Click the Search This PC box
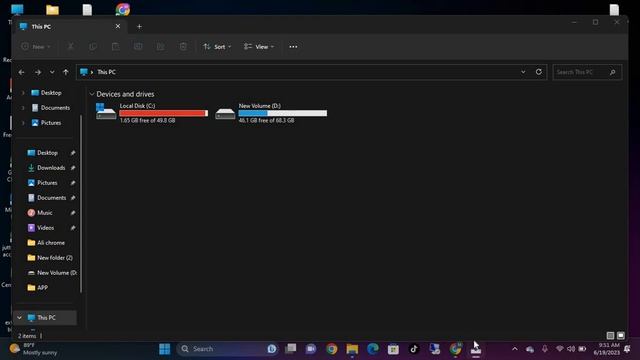Screen dimensions: 640x360 (587, 72)
